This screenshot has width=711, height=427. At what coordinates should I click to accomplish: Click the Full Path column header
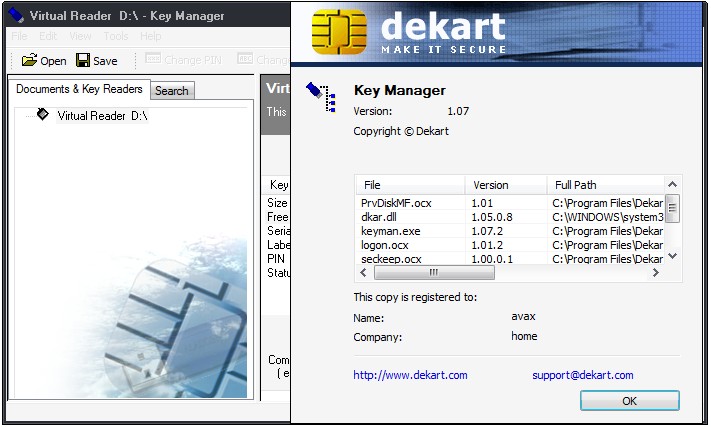pos(606,185)
